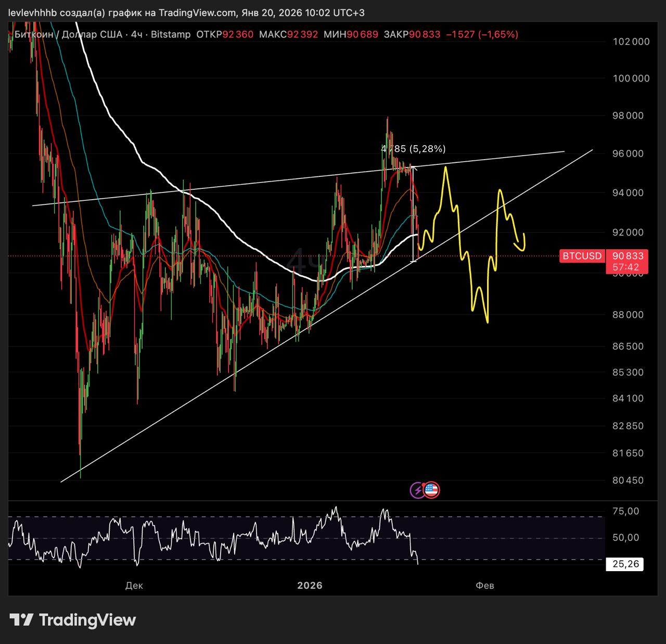Click the ОТКР opening price value 92 360
This screenshot has height=644, width=666.
pyautogui.click(x=238, y=34)
